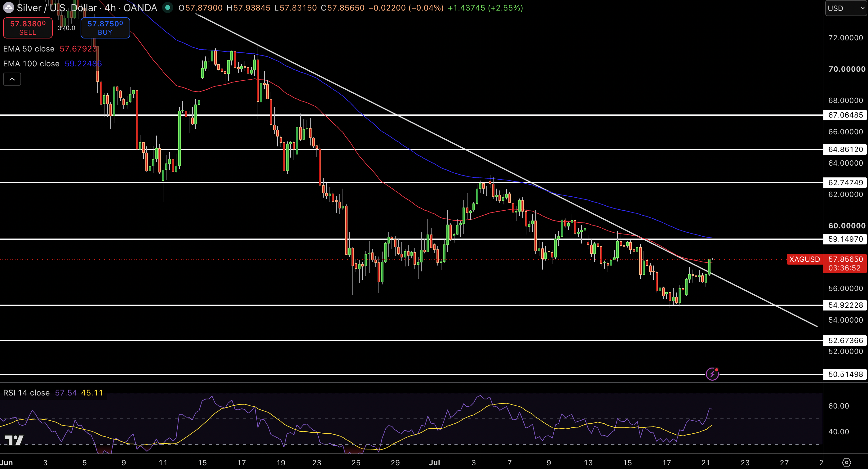This screenshot has width=868, height=469.
Task: Click the Silver symbol logo icon
Action: pos(8,7)
